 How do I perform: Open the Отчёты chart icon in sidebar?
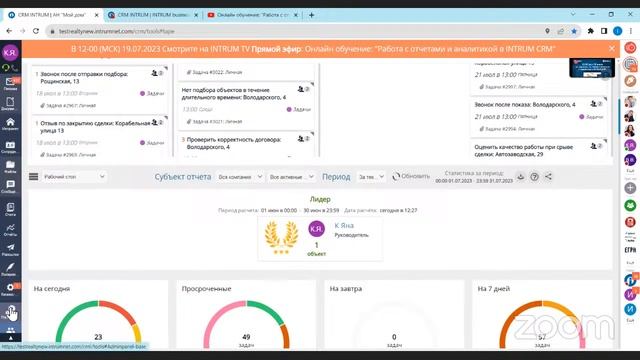10,229
